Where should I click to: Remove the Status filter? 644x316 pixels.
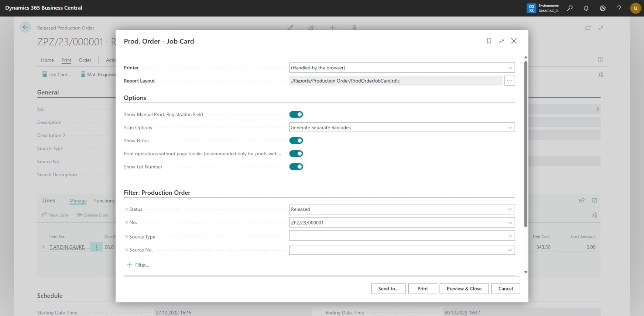pos(126,209)
